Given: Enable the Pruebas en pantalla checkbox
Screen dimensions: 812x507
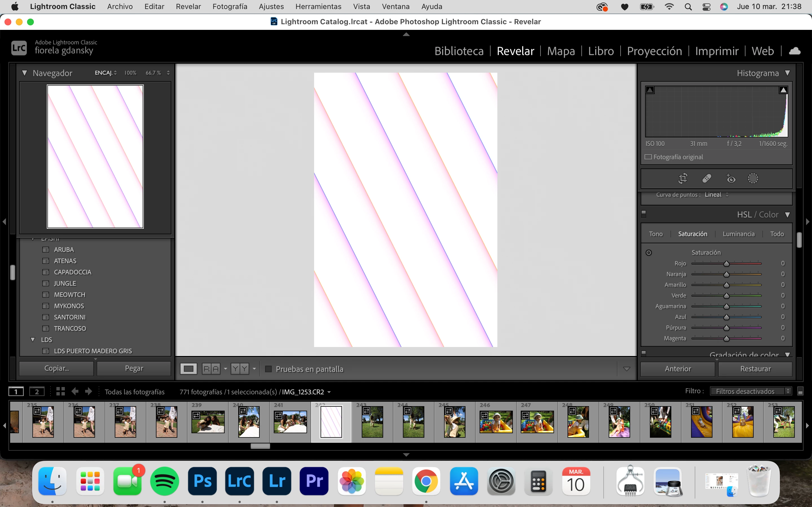Looking at the screenshot, I should (x=268, y=369).
